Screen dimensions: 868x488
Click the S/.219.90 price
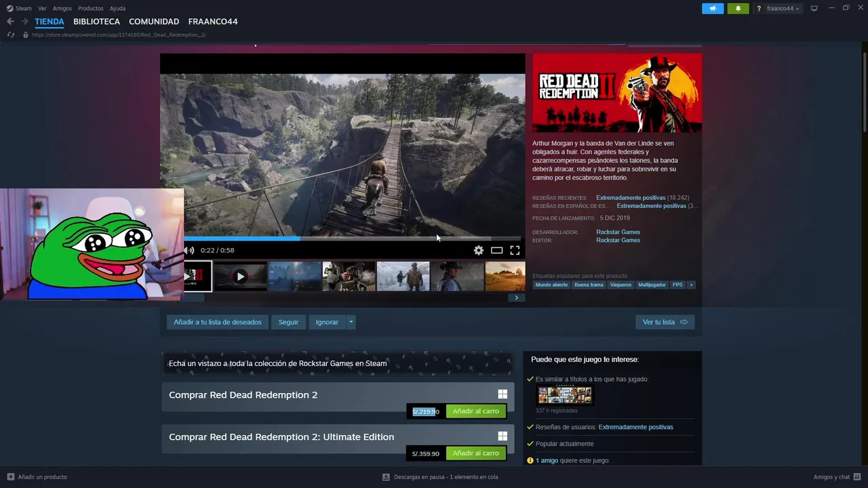coord(426,411)
